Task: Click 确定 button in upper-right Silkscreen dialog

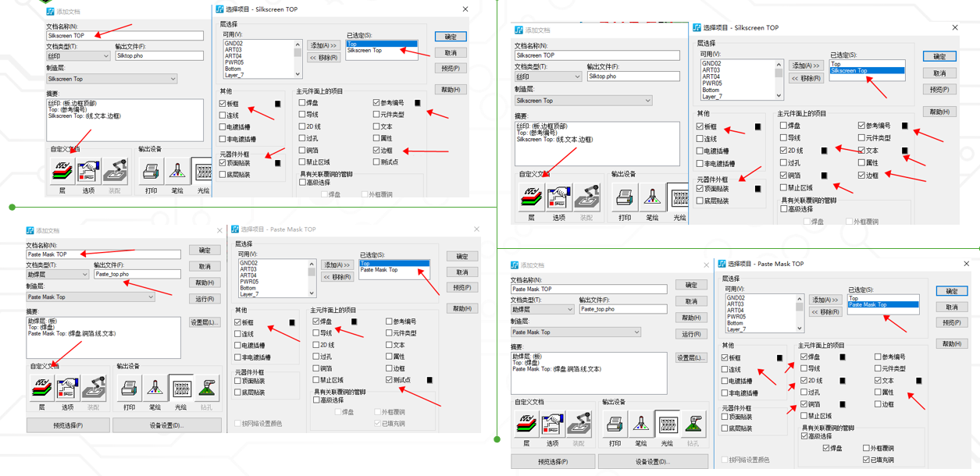Action: 939,56
